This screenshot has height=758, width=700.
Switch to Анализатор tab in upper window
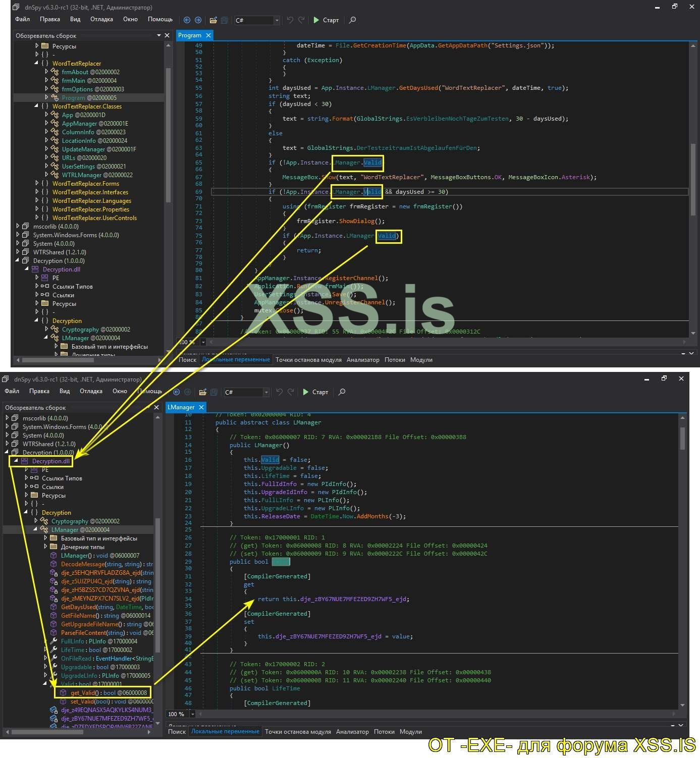tap(363, 360)
